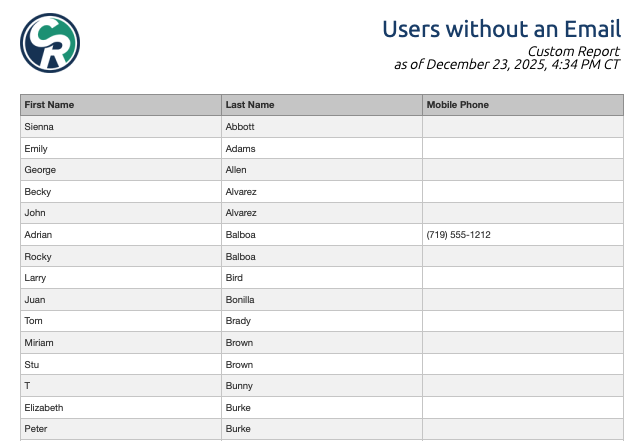
Task: Select the Mobile Phone column header
Action: pyautogui.click(x=457, y=105)
